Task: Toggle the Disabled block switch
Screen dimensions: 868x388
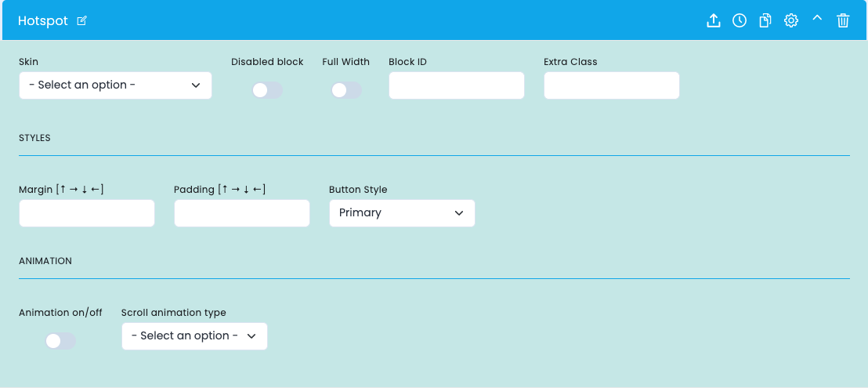Action: click(x=267, y=90)
